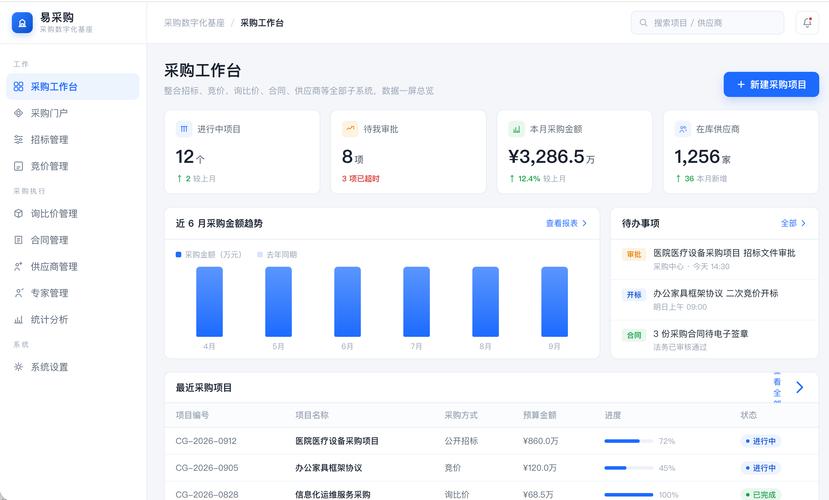Toggle the 去年同期 legend swatch
The width and height of the screenshot is (829, 500).
(x=260, y=255)
